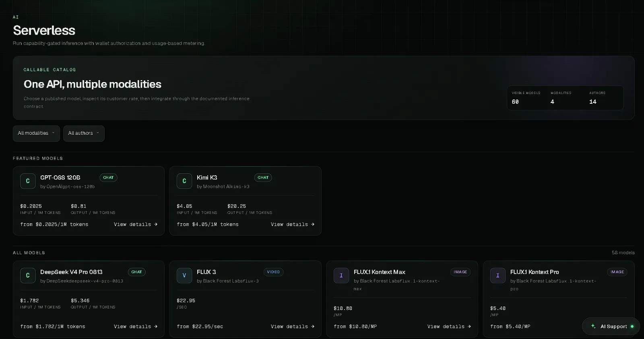Click the $5.40 per MP price
644x339 pixels.
click(x=498, y=308)
